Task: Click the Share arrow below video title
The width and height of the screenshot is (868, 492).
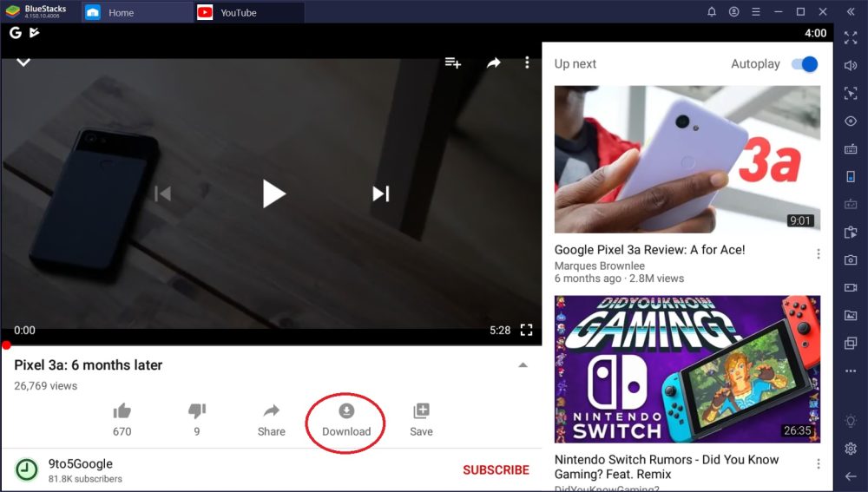Action: coord(271,411)
